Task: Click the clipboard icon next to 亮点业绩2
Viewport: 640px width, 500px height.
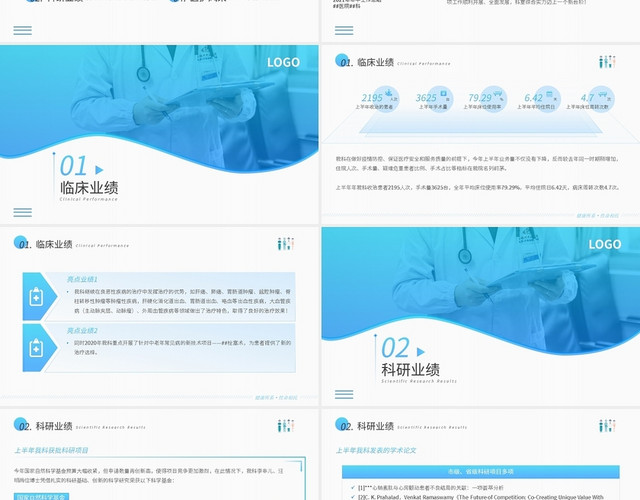Action: [36, 347]
